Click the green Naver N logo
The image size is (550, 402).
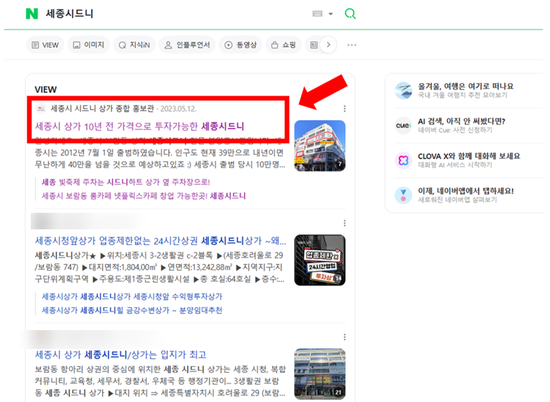click(x=32, y=14)
